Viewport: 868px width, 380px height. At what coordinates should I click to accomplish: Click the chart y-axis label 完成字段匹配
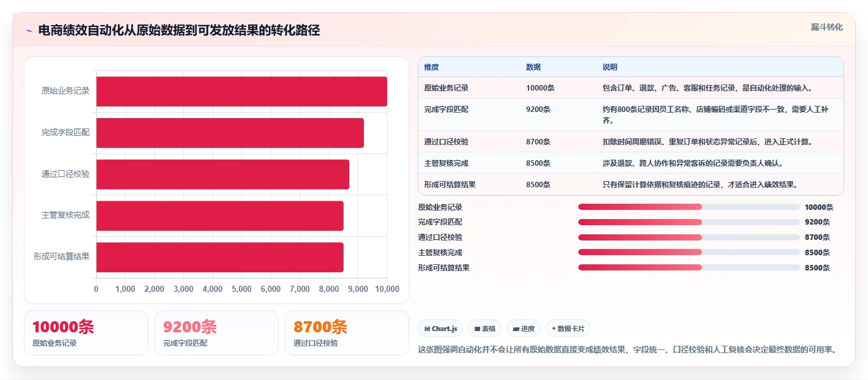point(66,133)
